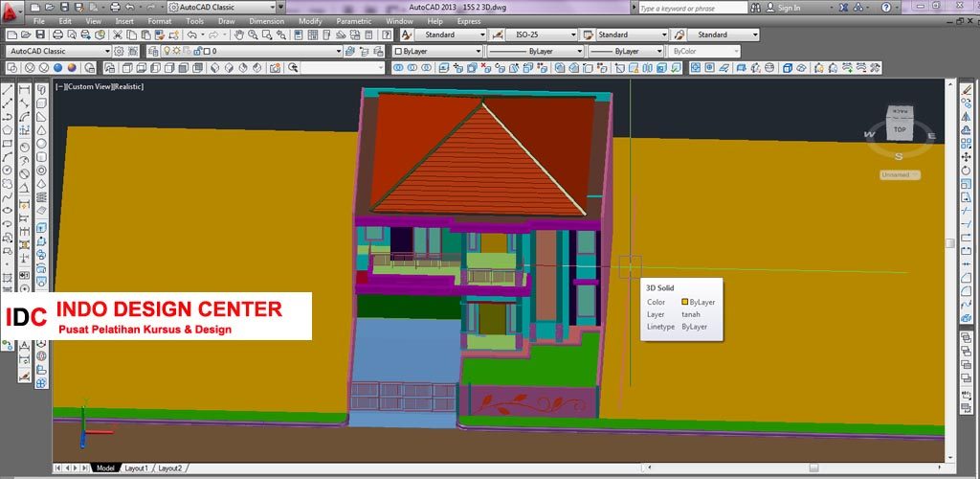Click the keyword search input field
This screenshot has height=479, width=980.
coord(693,8)
